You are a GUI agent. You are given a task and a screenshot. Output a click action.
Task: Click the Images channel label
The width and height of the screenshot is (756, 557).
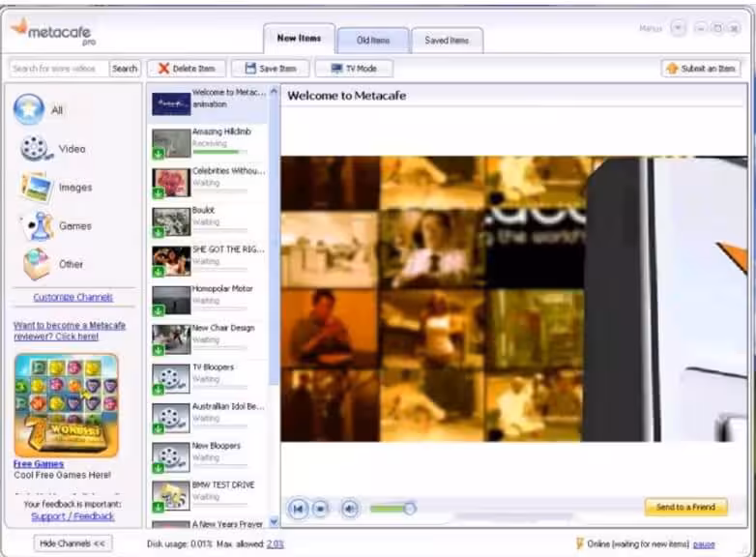click(x=75, y=188)
